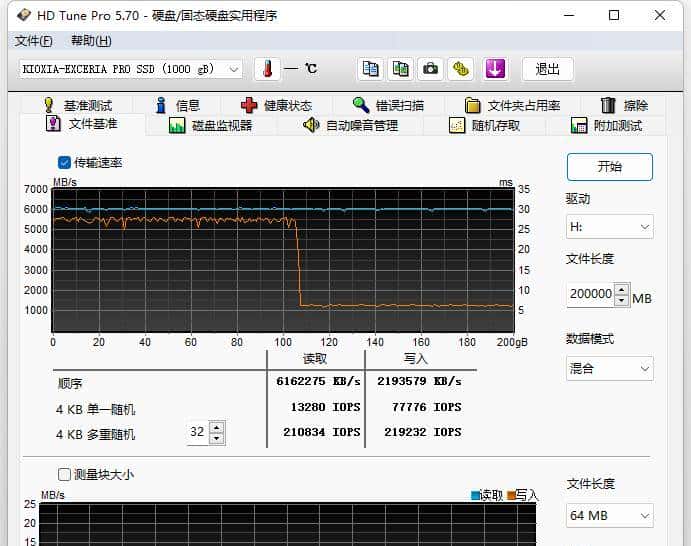
Task: Minimize the HD Tune Pro window
Action: pyautogui.click(x=569, y=15)
